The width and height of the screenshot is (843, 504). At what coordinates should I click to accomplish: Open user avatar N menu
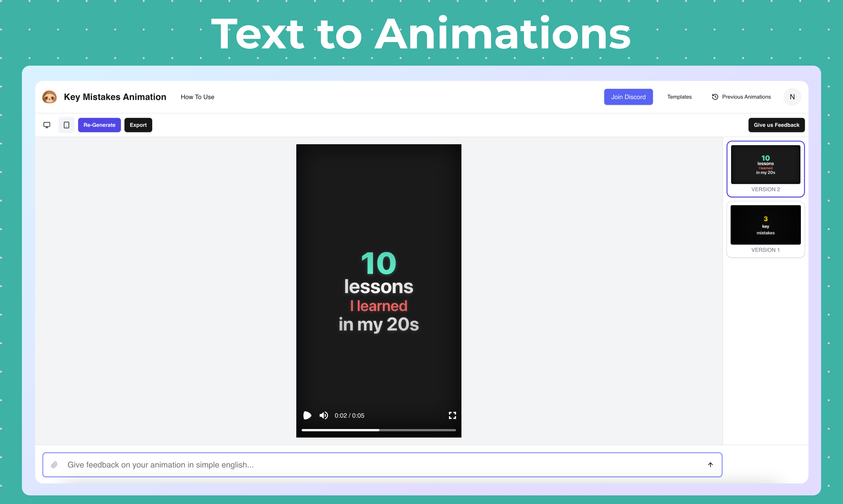click(x=792, y=97)
